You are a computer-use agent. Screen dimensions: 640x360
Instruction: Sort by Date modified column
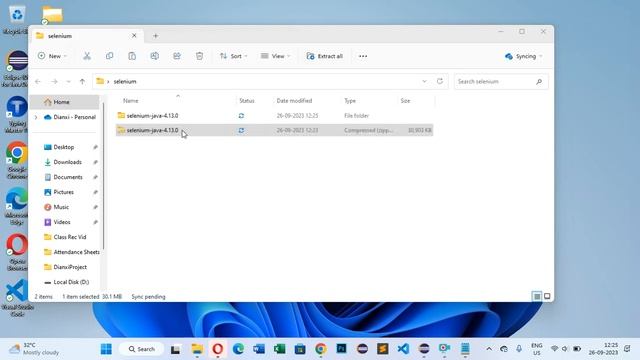[x=294, y=100]
